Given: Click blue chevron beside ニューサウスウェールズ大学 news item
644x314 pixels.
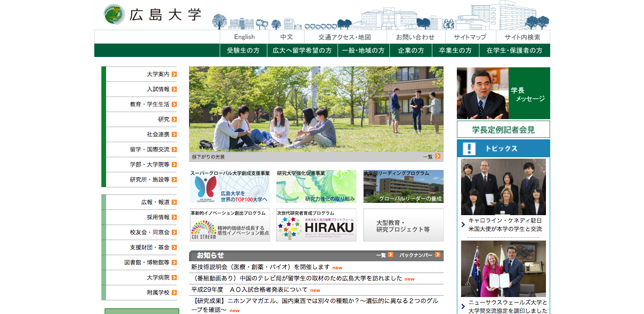Looking at the screenshot, I should tap(463, 307).
